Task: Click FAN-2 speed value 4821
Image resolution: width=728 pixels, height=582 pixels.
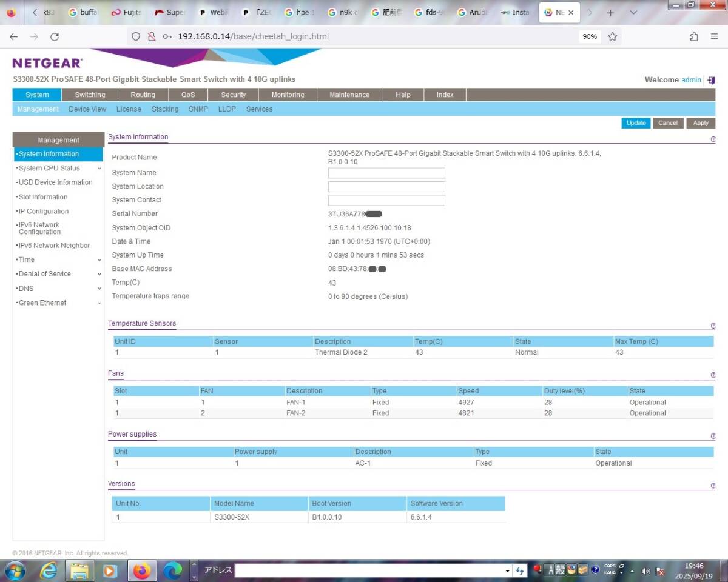Action: 467,413
